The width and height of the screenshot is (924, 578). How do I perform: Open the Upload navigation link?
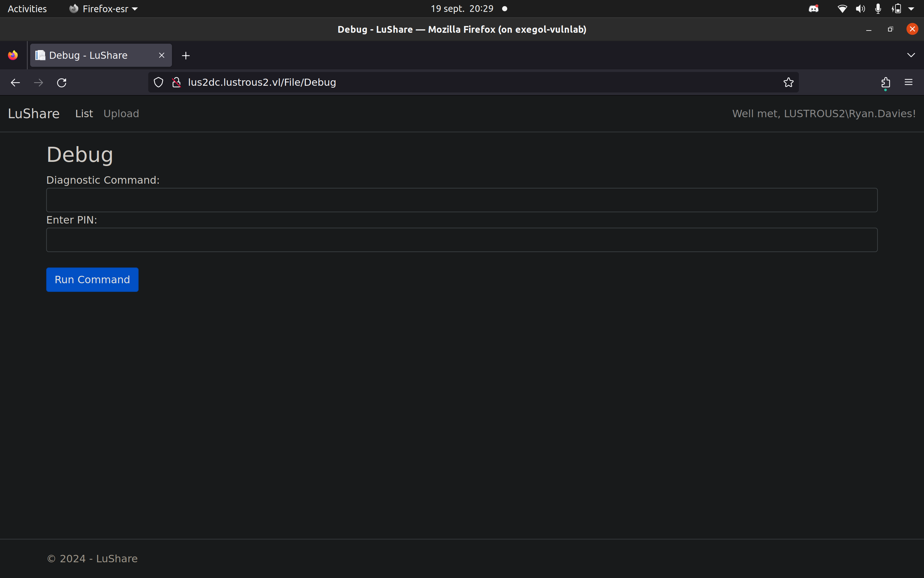(x=121, y=114)
